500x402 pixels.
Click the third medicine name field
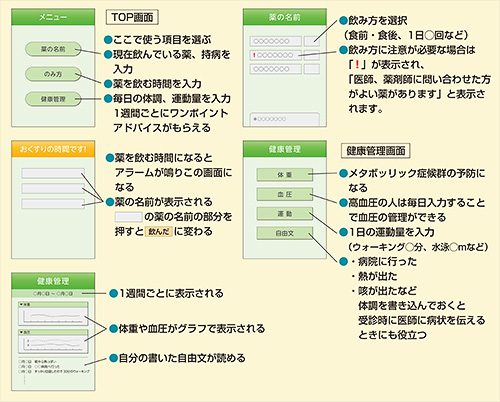[276, 69]
